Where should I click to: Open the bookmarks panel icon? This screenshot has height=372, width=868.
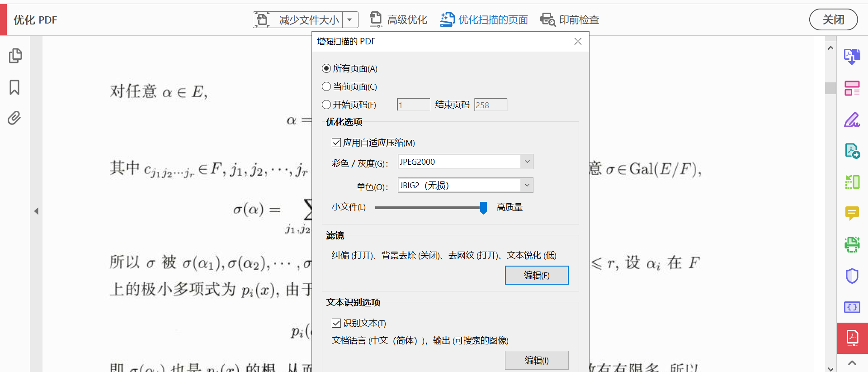14,87
